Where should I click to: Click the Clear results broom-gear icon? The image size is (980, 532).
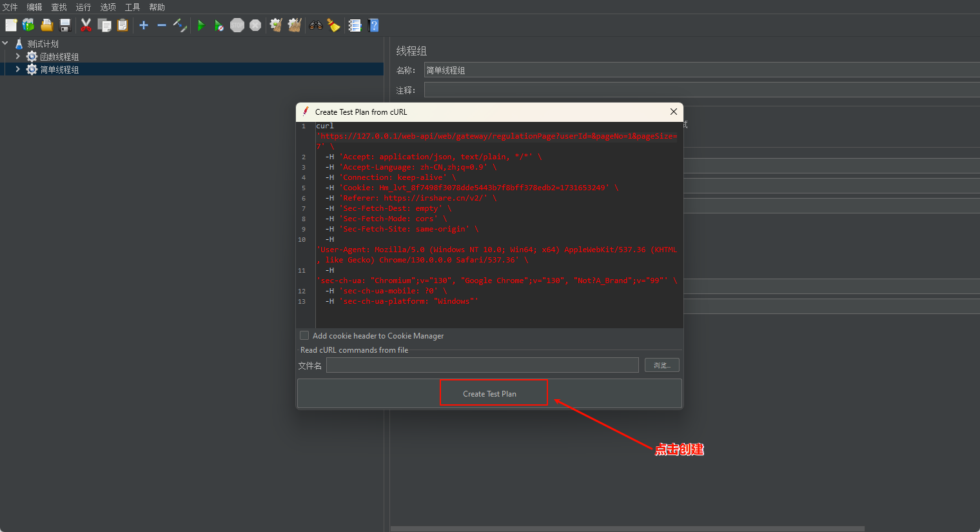[276, 25]
